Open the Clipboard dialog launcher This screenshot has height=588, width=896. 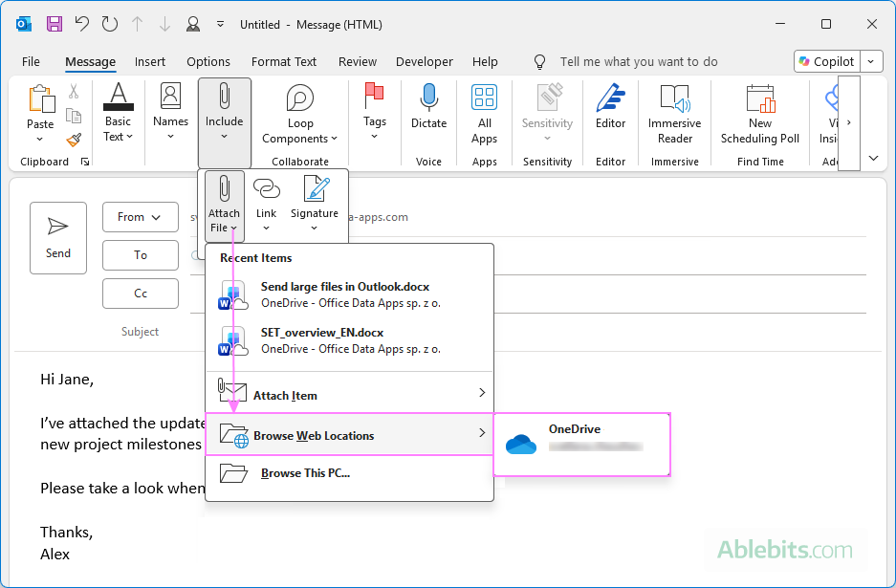tap(85, 162)
